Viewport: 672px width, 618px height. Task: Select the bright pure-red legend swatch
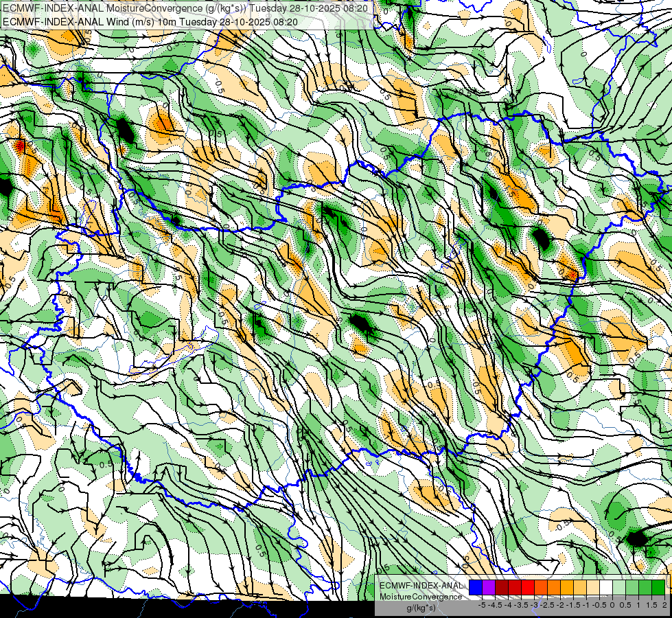[528, 587]
